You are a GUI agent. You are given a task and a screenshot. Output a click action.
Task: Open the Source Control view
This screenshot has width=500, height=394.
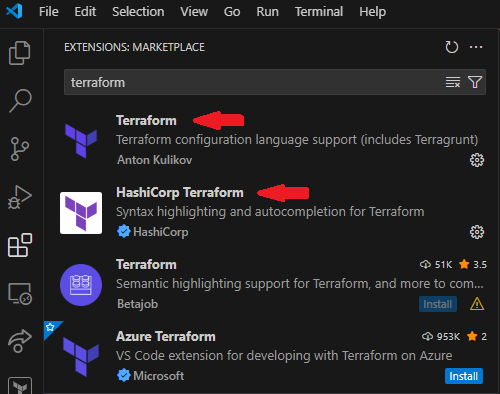pyautogui.click(x=20, y=149)
